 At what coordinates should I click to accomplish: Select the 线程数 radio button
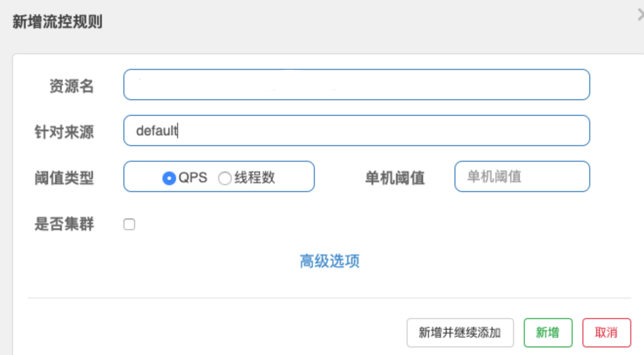[225, 178]
